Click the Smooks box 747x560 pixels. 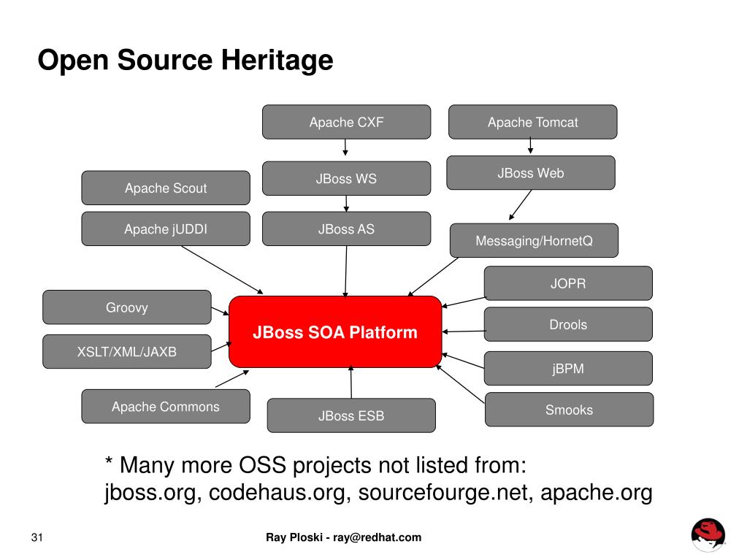pyautogui.click(x=570, y=410)
